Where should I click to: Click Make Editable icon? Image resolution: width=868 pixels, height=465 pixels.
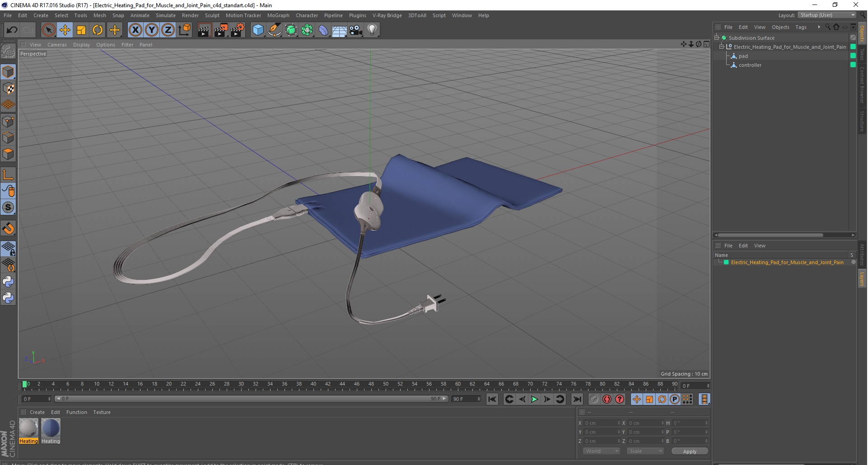coord(8,51)
